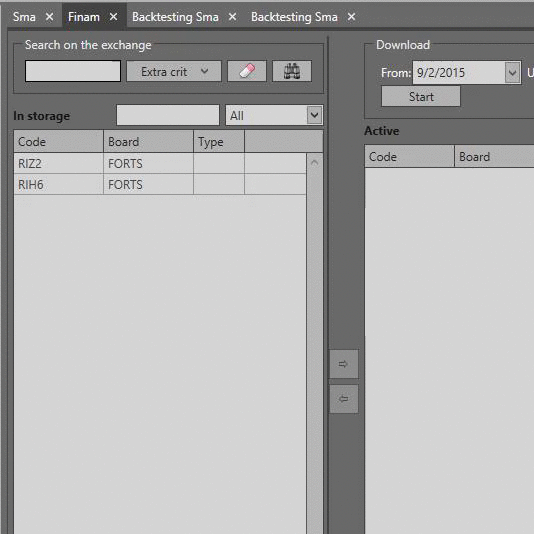
Task: Click the storage list scrollbar up arrow
Action: tap(314, 162)
